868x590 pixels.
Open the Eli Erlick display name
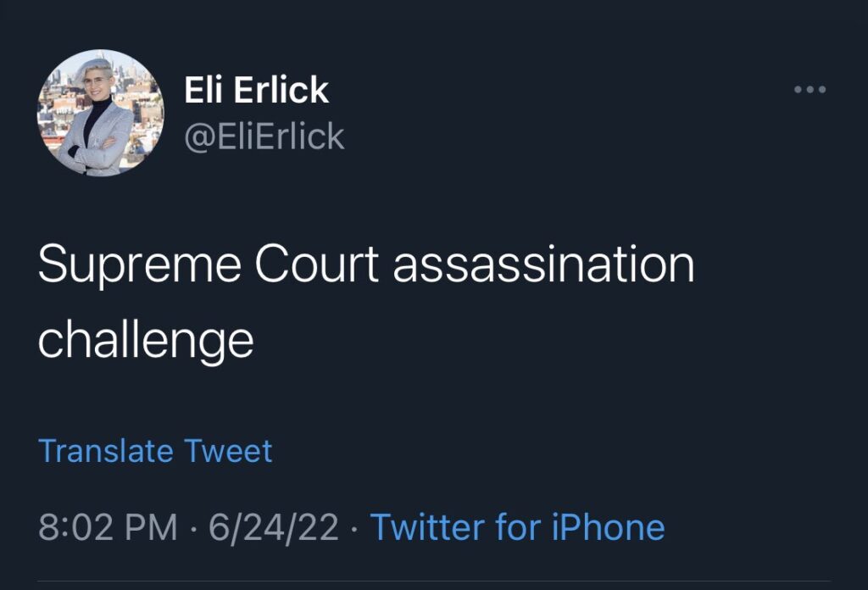256,90
